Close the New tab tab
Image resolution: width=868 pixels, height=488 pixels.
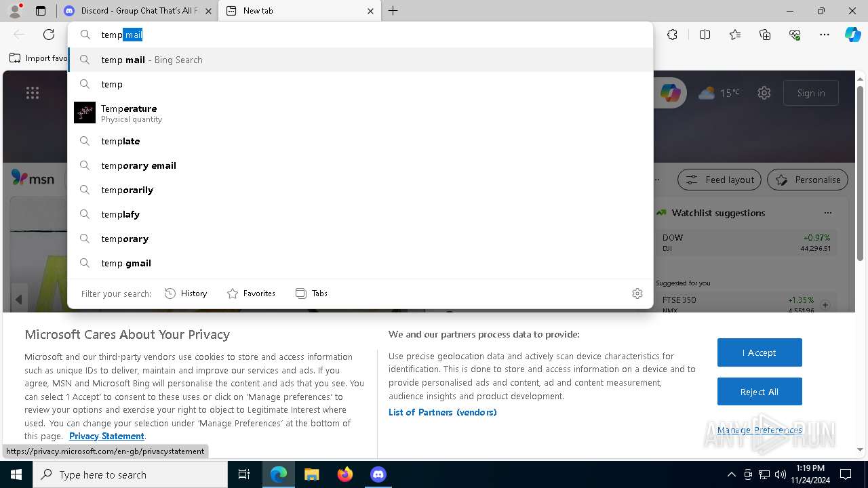pyautogui.click(x=370, y=11)
